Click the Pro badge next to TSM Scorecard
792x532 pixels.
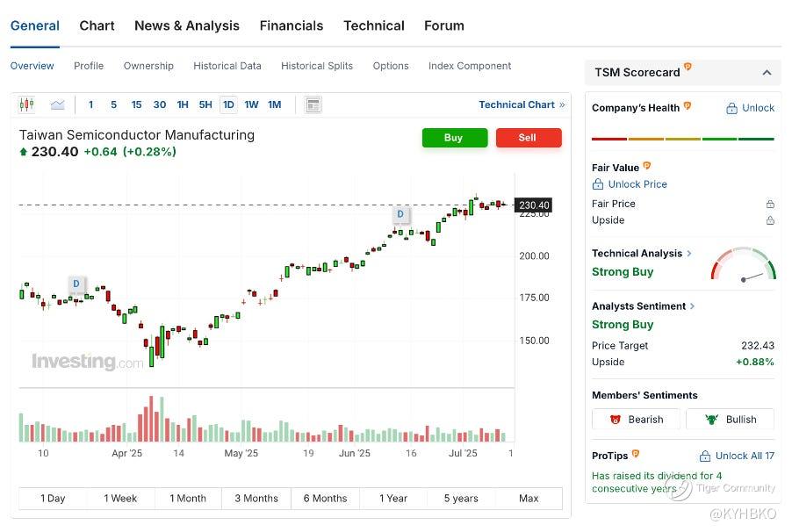pos(688,68)
